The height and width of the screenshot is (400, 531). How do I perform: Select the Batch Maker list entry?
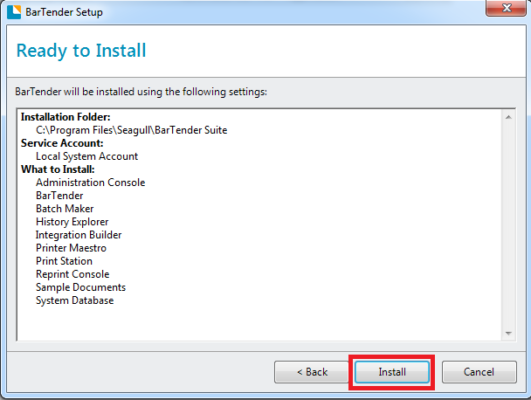coord(65,209)
